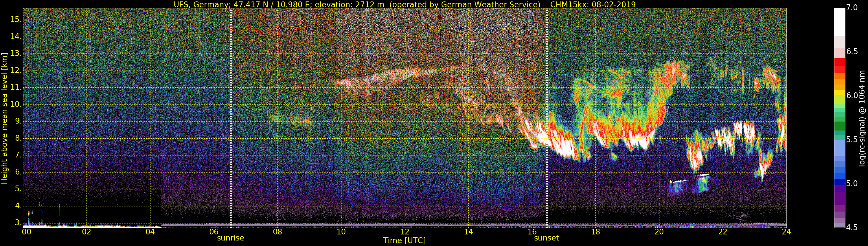
Task: Click the y-axis tick label '15.'
Action: pyautogui.click(x=16, y=20)
